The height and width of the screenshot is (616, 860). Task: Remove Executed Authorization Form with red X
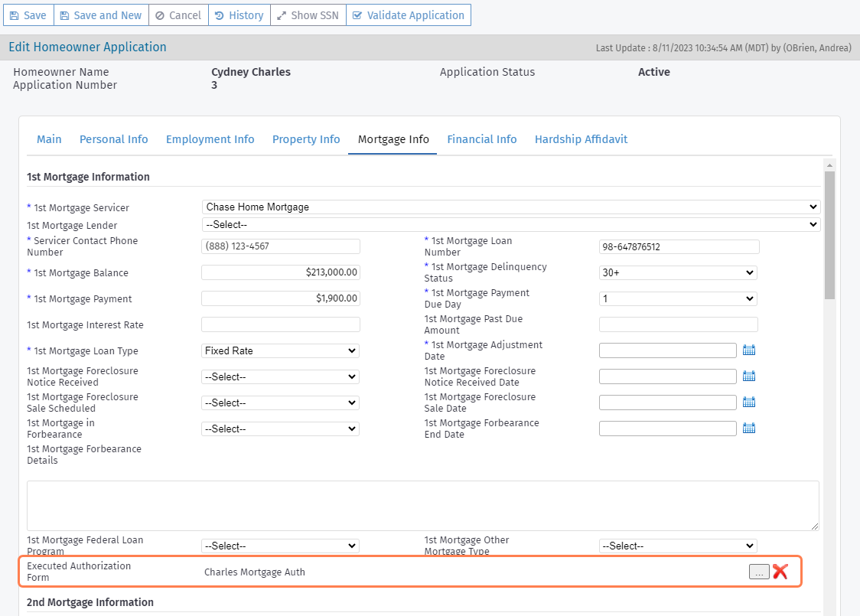[780, 571]
